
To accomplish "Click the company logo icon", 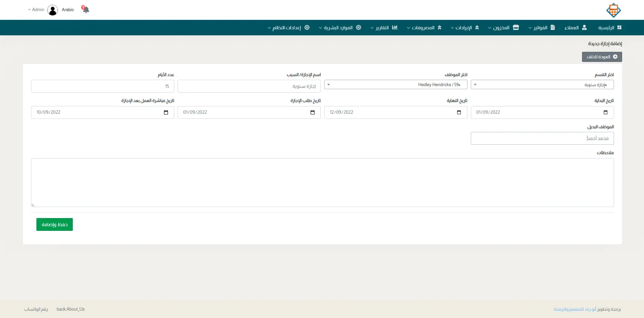I will (613, 10).
